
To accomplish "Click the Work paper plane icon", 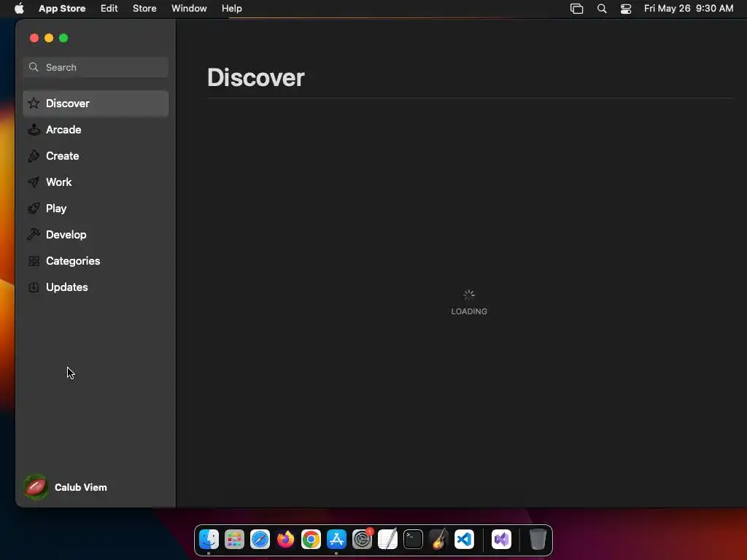I will tap(34, 182).
